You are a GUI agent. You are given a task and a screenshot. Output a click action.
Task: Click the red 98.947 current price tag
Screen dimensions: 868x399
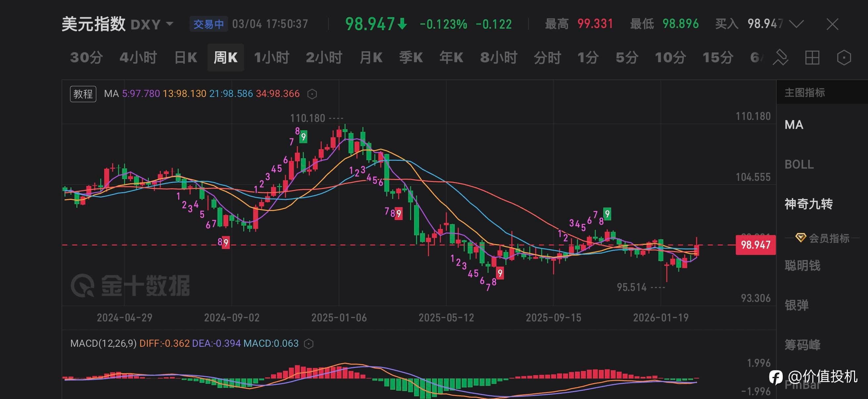coord(755,245)
